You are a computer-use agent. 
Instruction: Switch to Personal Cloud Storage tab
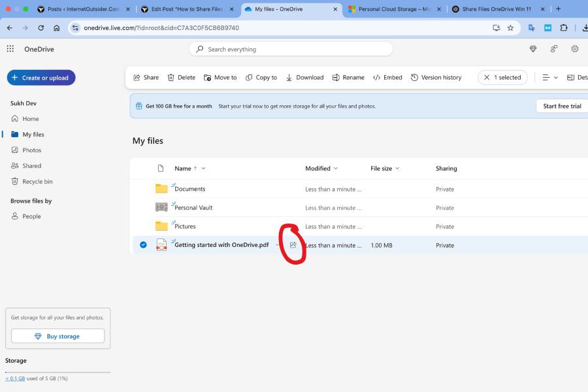[394, 9]
